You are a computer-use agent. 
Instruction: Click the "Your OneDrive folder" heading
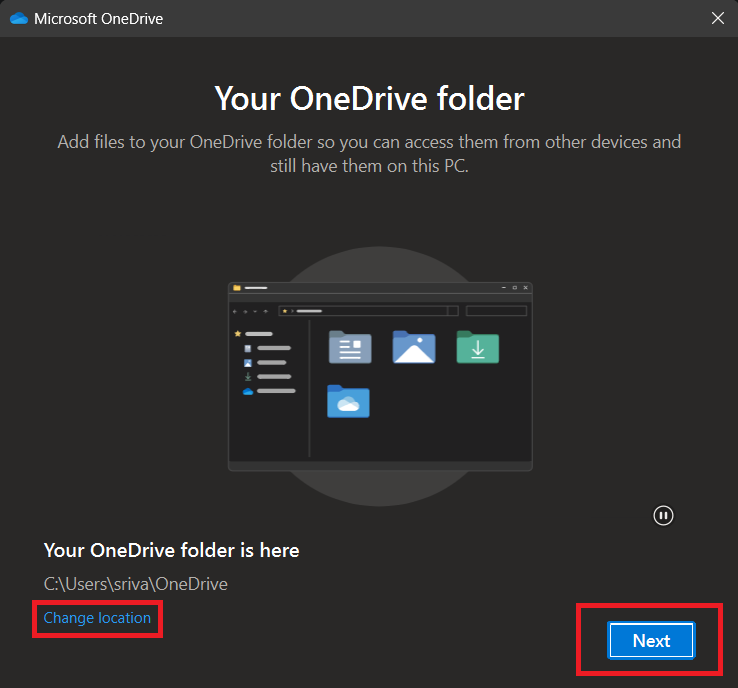pyautogui.click(x=369, y=99)
